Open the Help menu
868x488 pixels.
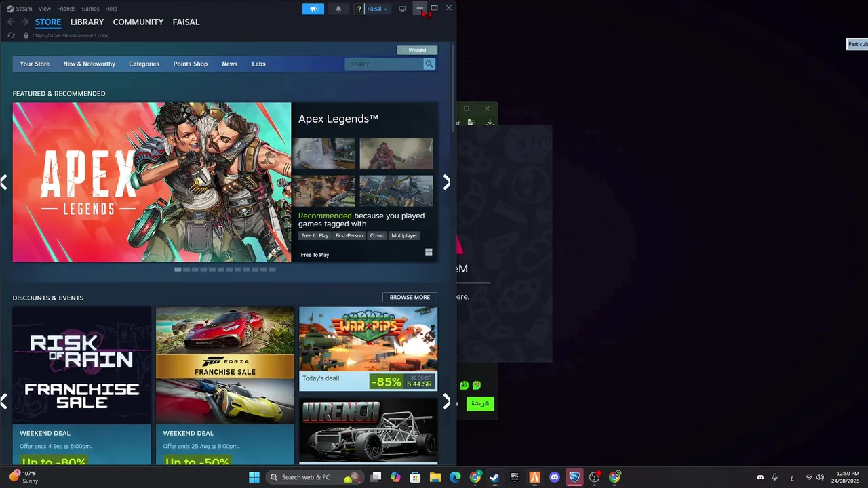[111, 9]
